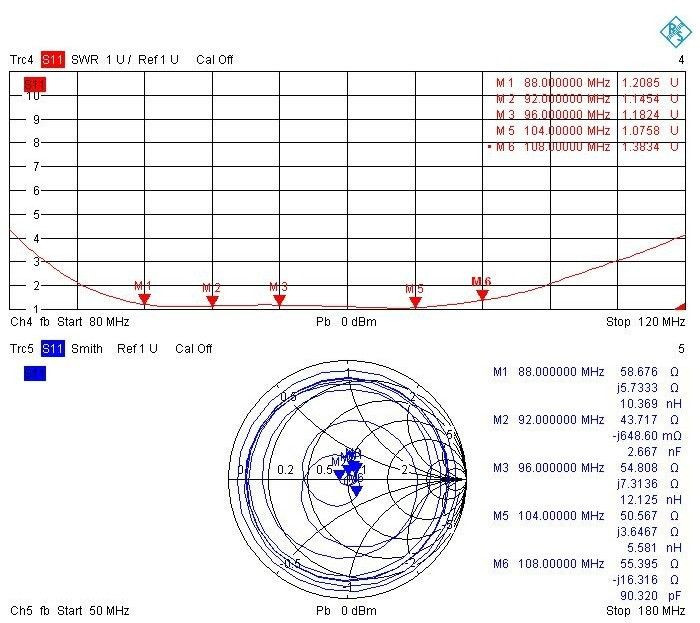Click the blue trace tag inside Smith diagram
Image resolution: width=700 pixels, height=623 pixels.
pos(35,374)
